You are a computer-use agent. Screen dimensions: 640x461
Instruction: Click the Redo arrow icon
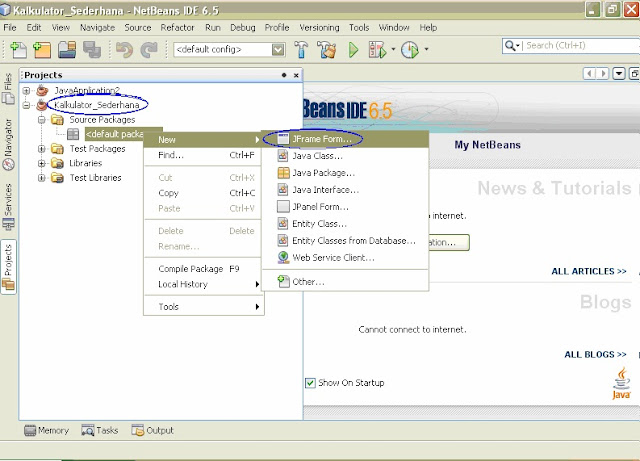(149, 50)
